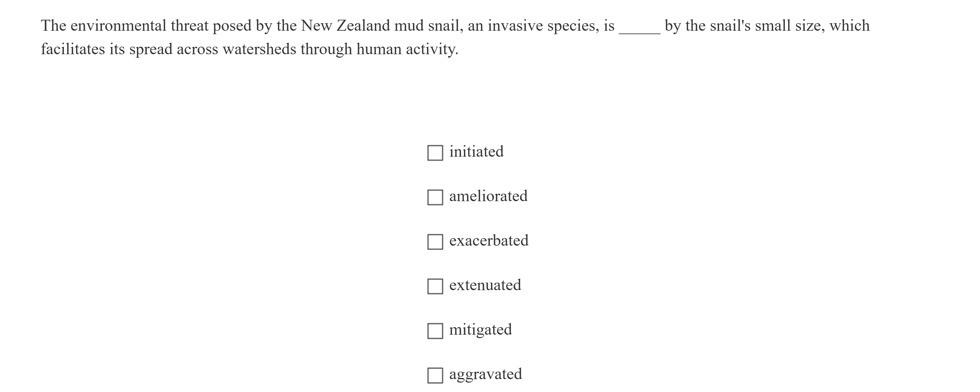Tick the checkbox beside 'initiated'
The width and height of the screenshot is (980, 392).
click(435, 153)
